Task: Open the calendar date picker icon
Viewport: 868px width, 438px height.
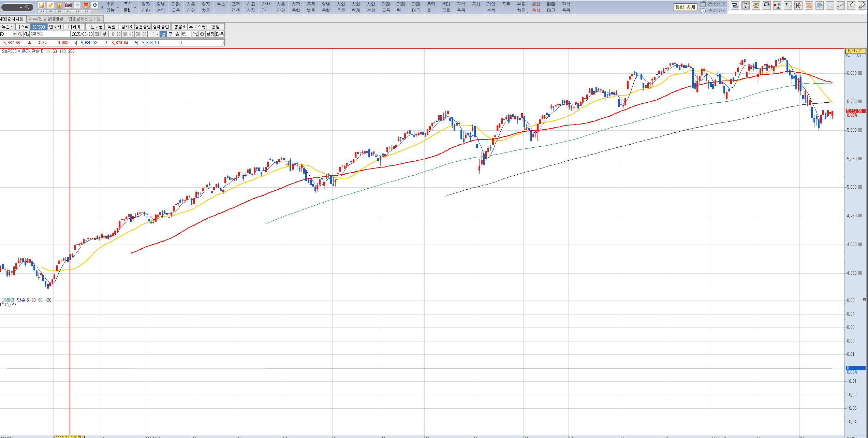Action: pyautogui.click(x=97, y=34)
